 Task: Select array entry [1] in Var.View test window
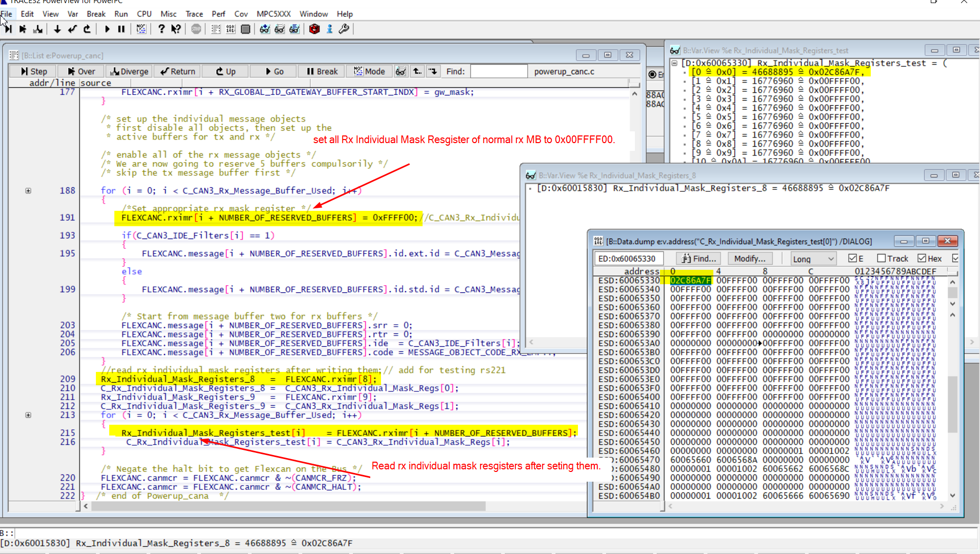[777, 81]
